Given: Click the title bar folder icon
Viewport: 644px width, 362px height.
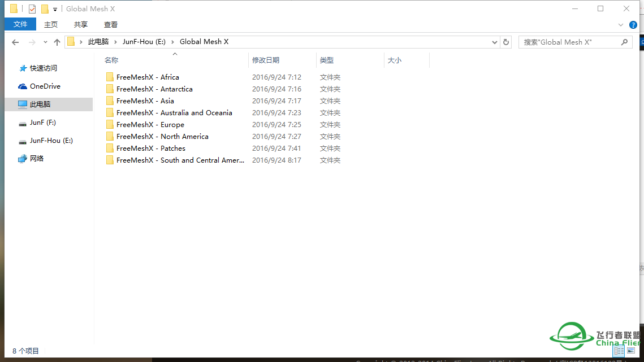Looking at the screenshot, I should [x=14, y=8].
